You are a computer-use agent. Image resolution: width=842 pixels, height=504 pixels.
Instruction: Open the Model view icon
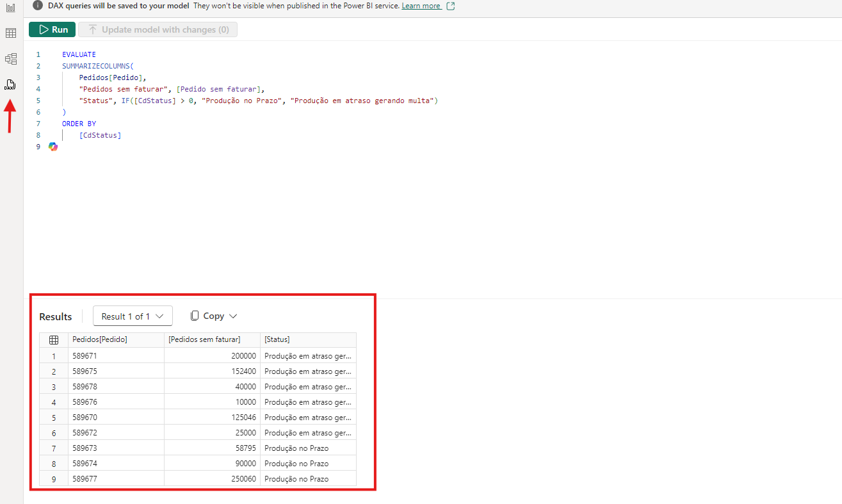pyautogui.click(x=11, y=59)
